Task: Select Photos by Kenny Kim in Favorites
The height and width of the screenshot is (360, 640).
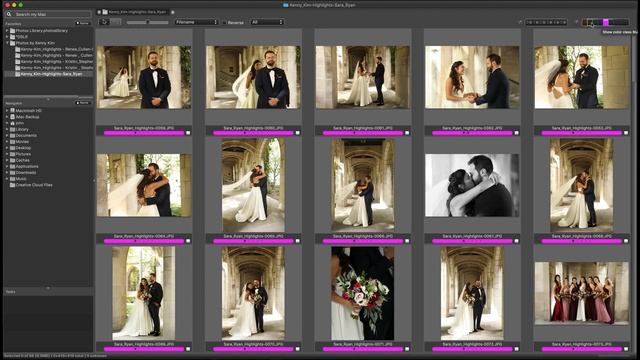Action: 35,43
